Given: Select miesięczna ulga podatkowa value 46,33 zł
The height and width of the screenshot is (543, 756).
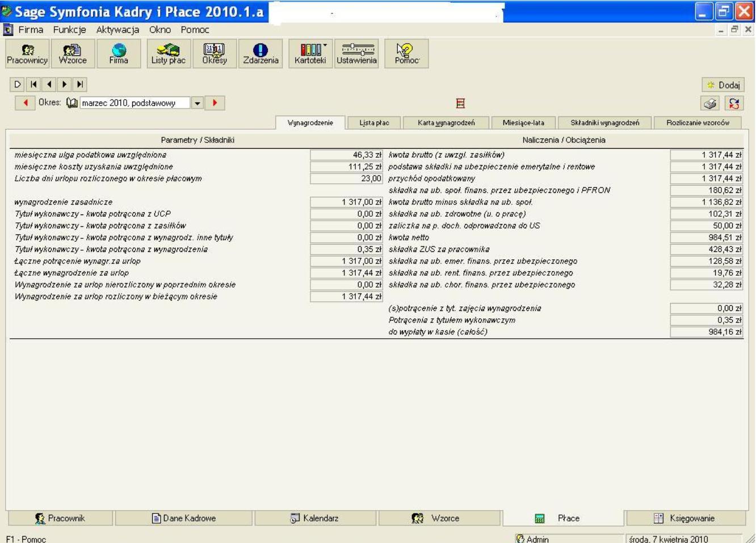Looking at the screenshot, I should pos(346,155).
